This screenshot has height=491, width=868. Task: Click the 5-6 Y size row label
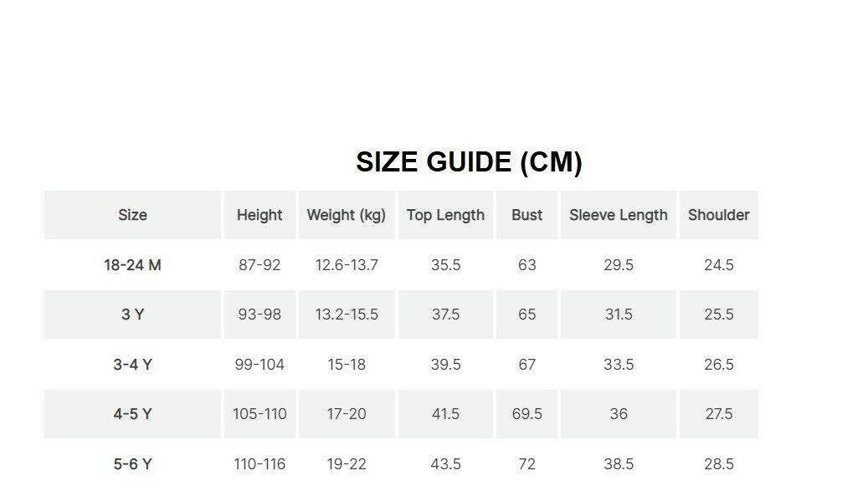pos(132,464)
